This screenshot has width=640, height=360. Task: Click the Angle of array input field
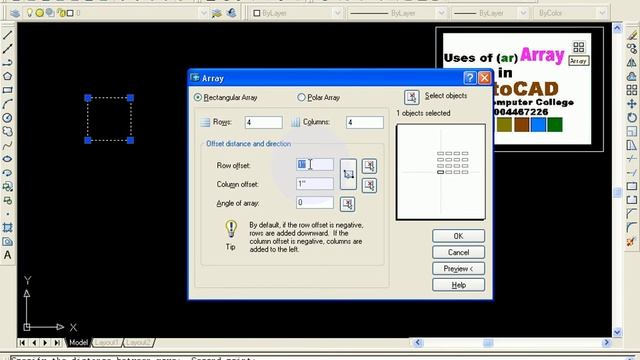315,202
